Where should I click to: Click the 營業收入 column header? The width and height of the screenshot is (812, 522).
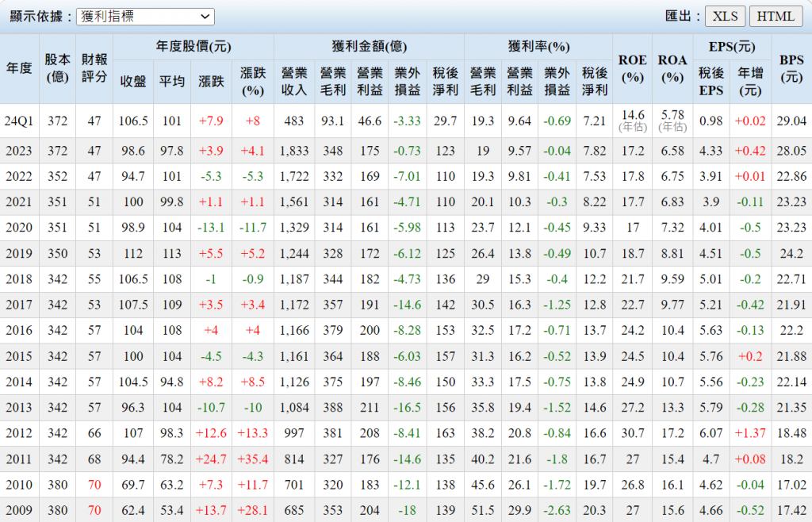294,81
